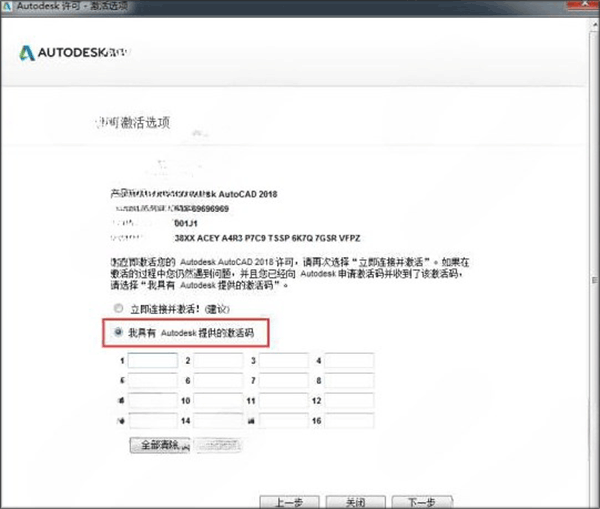Image resolution: width=600 pixels, height=509 pixels.
Task: Click the scrollbar up arrow
Action: (595, 24)
